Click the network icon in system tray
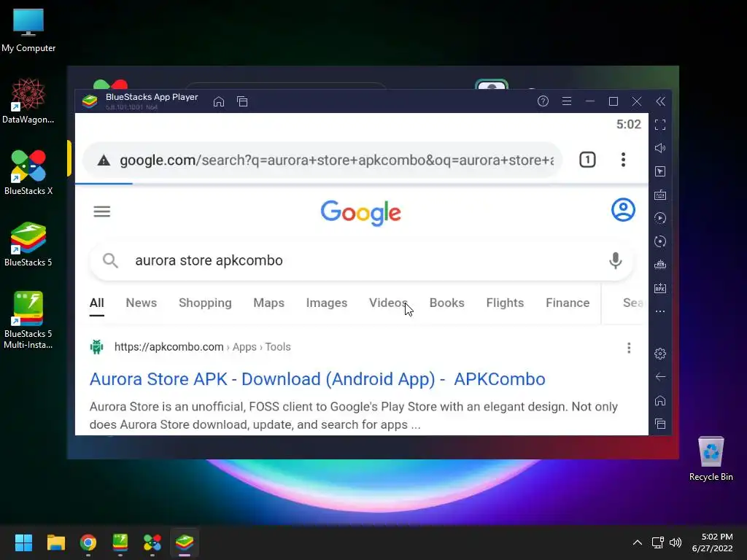The width and height of the screenshot is (747, 560). point(658,542)
